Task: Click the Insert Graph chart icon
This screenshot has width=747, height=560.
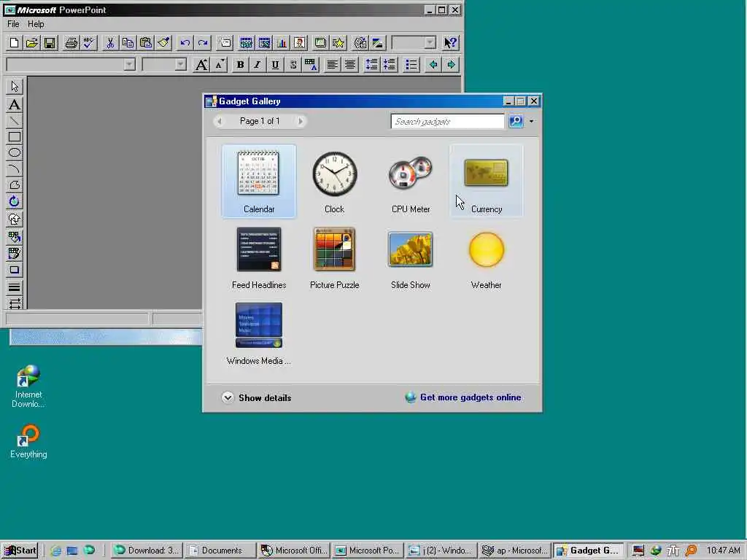Action: tap(282, 43)
